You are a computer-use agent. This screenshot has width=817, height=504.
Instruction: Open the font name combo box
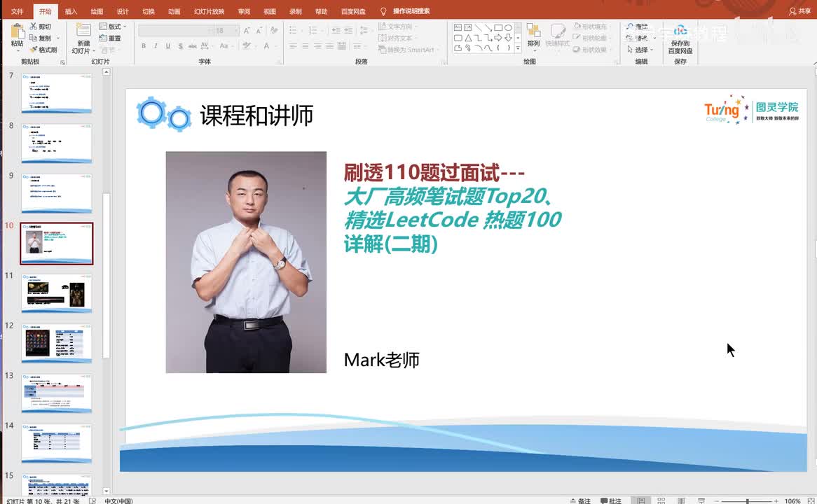(176, 31)
